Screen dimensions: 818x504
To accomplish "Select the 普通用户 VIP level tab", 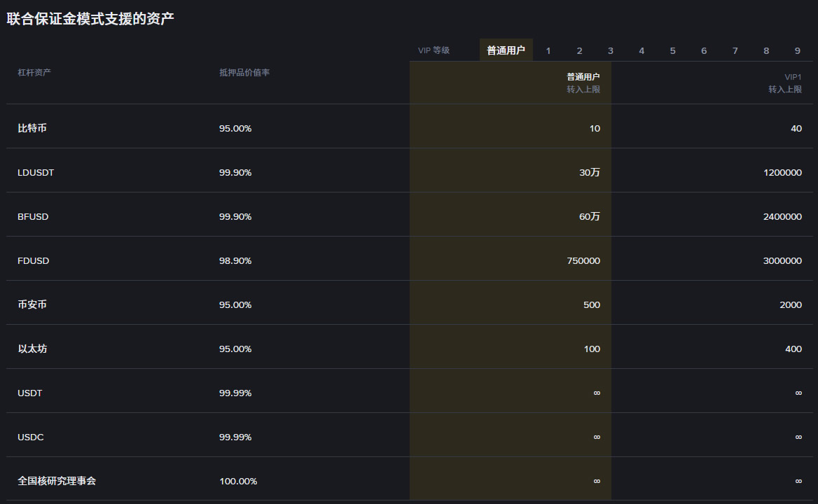I will [506, 50].
